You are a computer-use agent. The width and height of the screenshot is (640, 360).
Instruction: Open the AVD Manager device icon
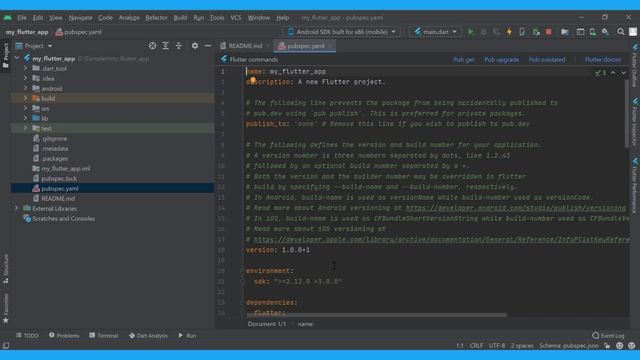click(592, 32)
